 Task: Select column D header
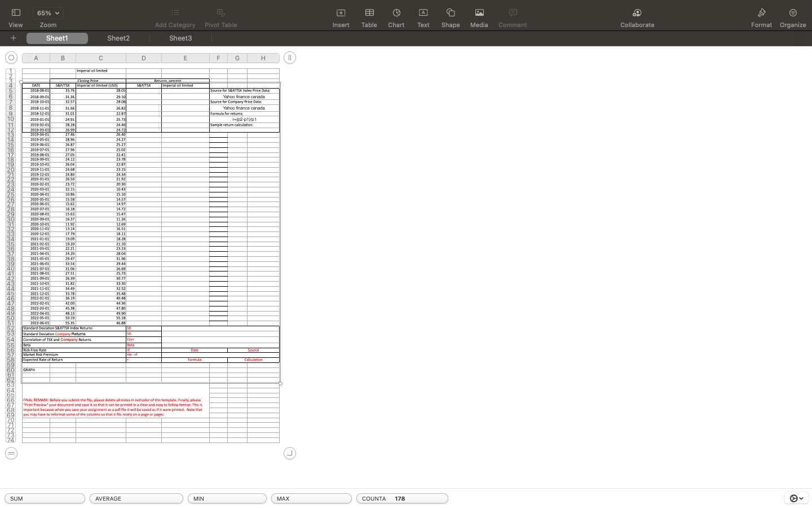click(144, 58)
